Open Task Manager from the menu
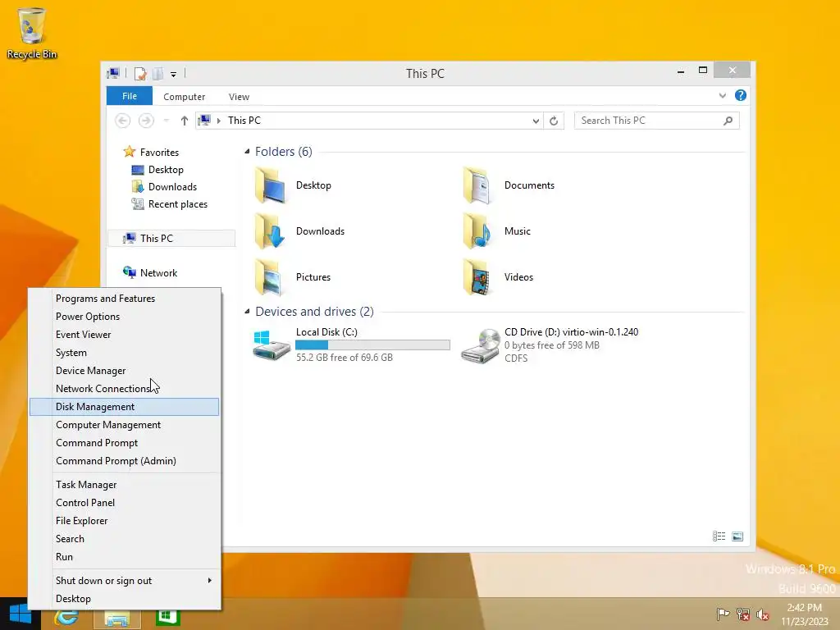The width and height of the screenshot is (840, 630). pos(125,485)
